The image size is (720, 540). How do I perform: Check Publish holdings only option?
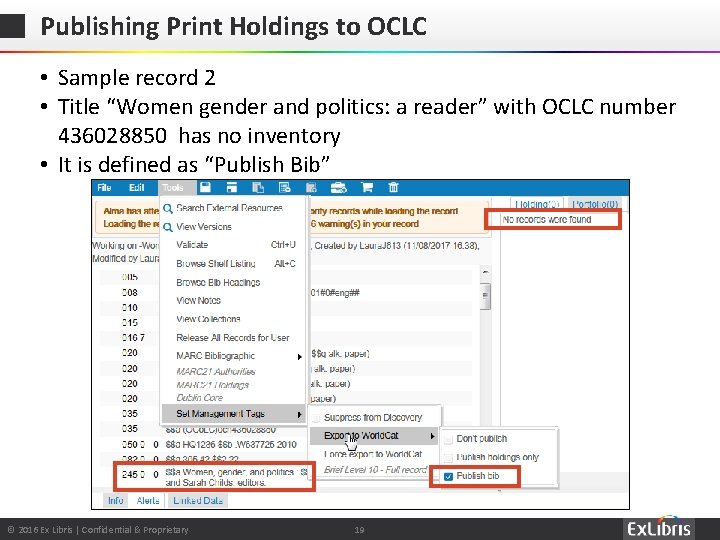449,458
